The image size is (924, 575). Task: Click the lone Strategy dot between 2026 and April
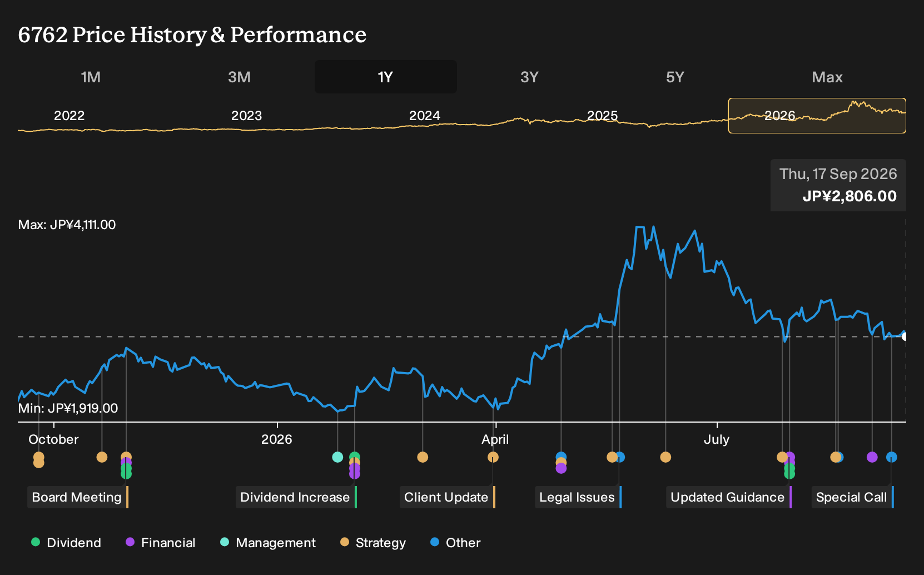coord(423,457)
